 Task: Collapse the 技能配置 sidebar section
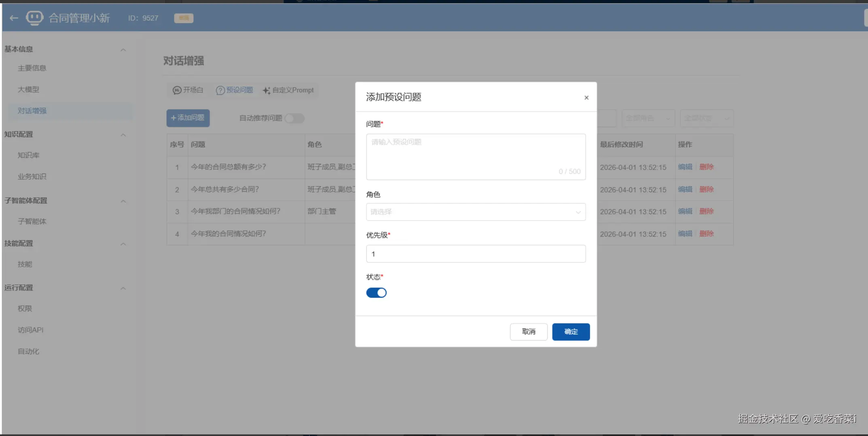(123, 244)
